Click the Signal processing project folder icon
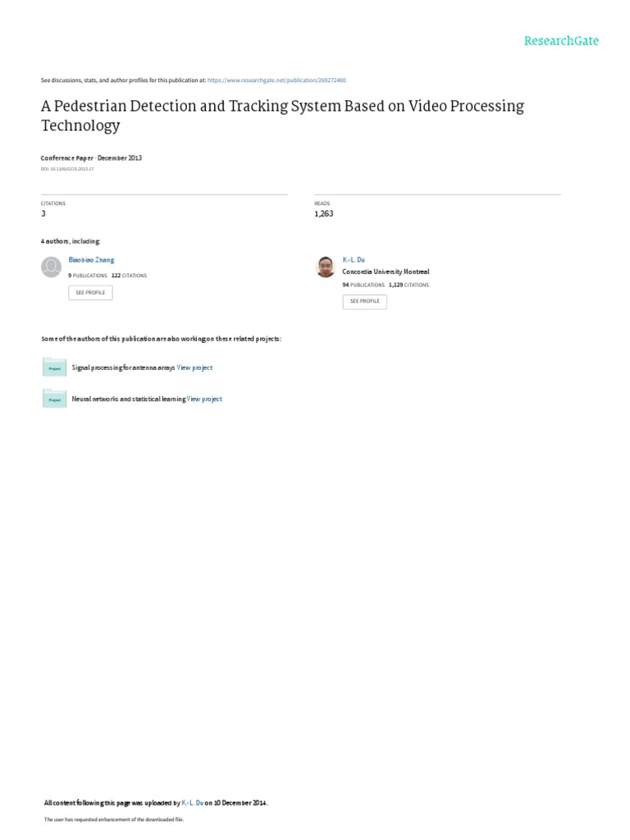The height and width of the screenshot is (840, 630). (54, 367)
